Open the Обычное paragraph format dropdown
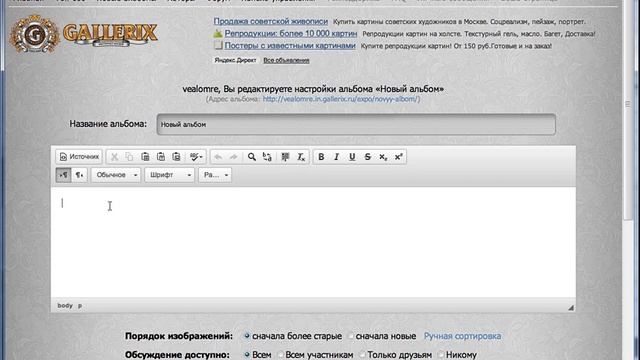The height and width of the screenshot is (360, 640). 116,175
